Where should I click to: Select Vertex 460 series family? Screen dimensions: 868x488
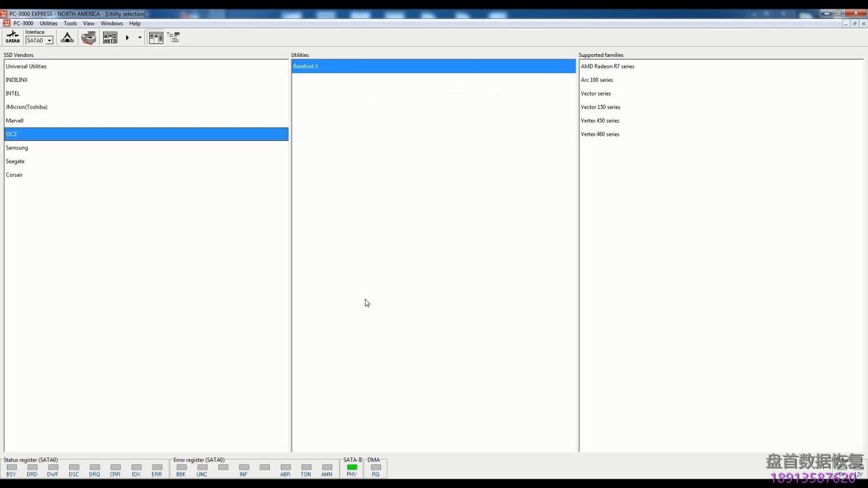(600, 134)
